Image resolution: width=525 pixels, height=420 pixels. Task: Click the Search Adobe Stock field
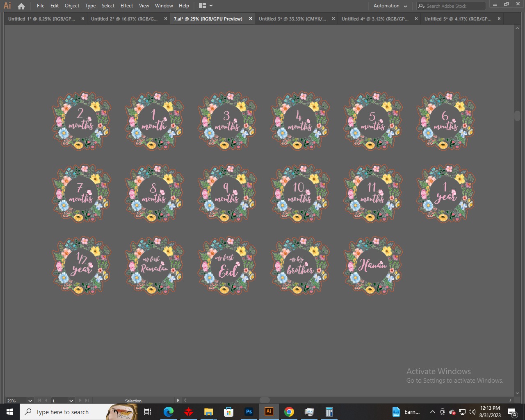pos(451,6)
